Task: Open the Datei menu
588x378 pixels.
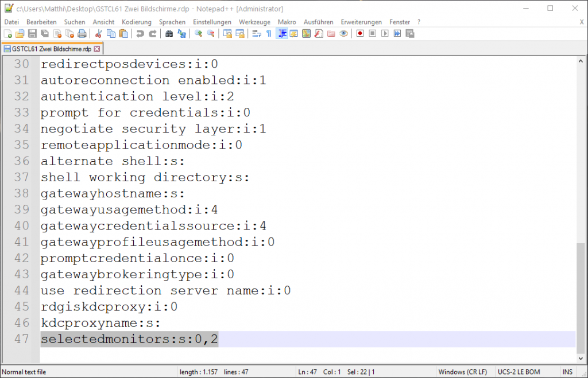Action: (x=11, y=22)
